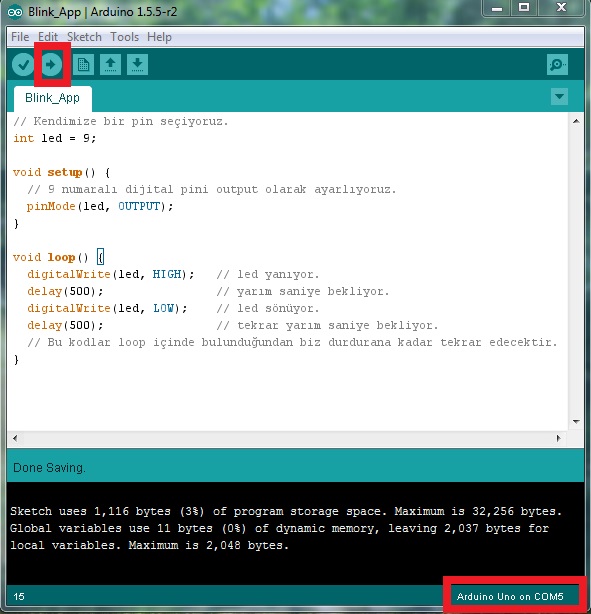Image resolution: width=591 pixels, height=614 pixels.
Task: Click the Arduino logo in the title bar
Action: click(x=15, y=12)
